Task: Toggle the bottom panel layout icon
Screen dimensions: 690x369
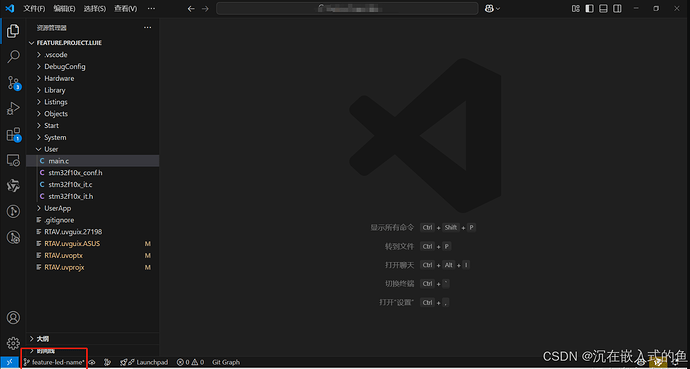Action: click(603, 8)
